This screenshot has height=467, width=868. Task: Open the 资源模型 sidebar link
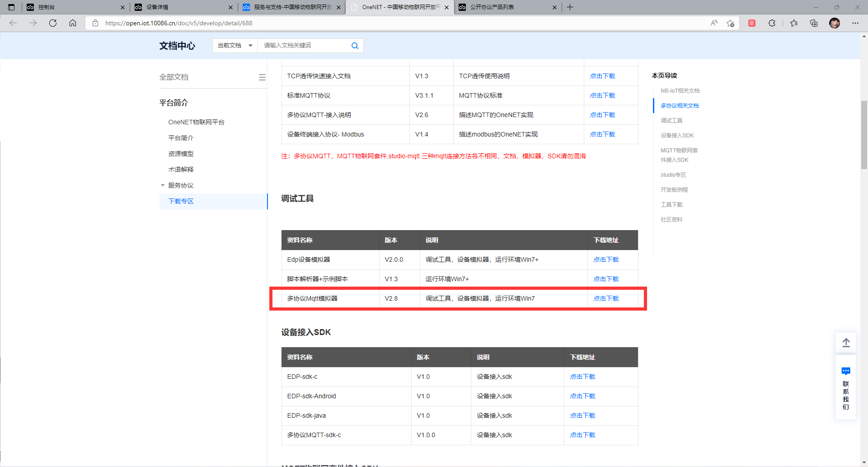click(x=180, y=153)
